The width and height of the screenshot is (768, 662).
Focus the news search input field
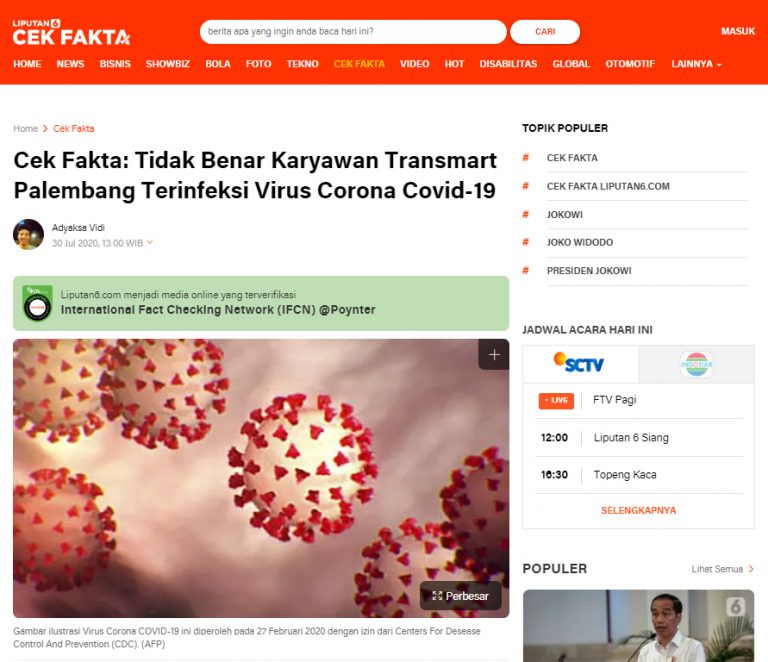(x=353, y=31)
